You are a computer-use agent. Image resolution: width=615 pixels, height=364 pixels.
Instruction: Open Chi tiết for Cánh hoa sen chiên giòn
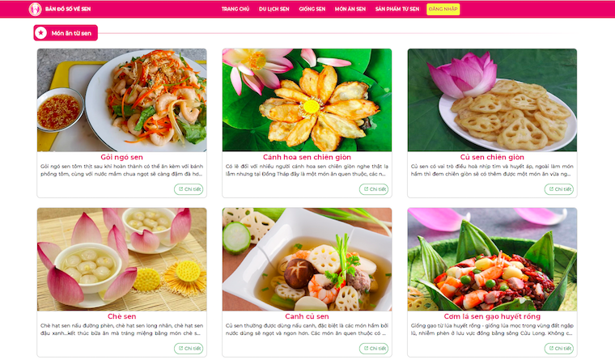pyautogui.click(x=374, y=189)
